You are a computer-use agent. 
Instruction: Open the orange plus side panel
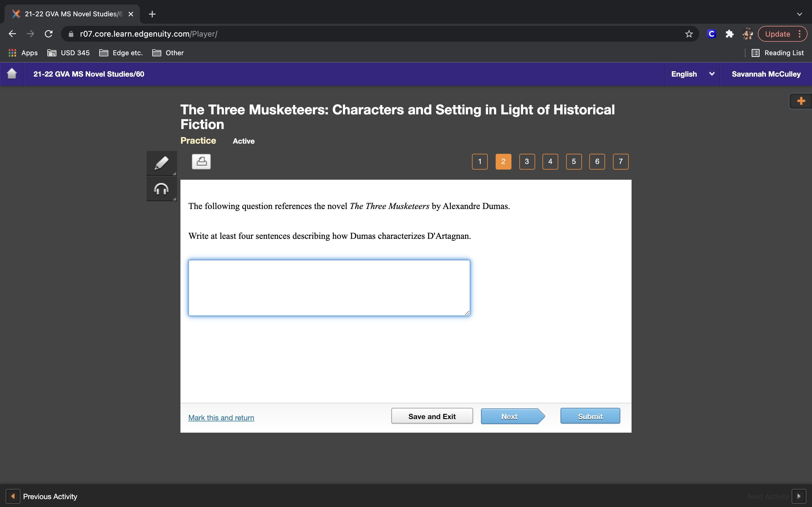801,101
